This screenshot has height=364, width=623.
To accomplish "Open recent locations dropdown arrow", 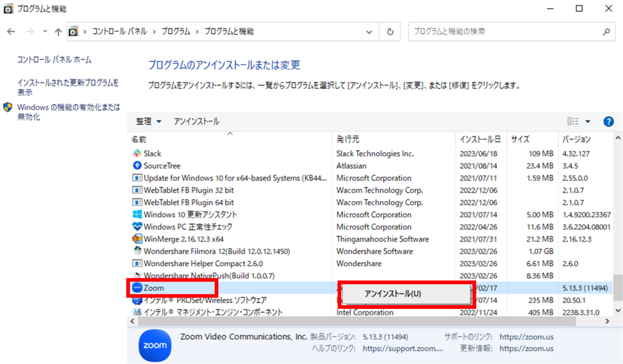I will click(x=45, y=32).
